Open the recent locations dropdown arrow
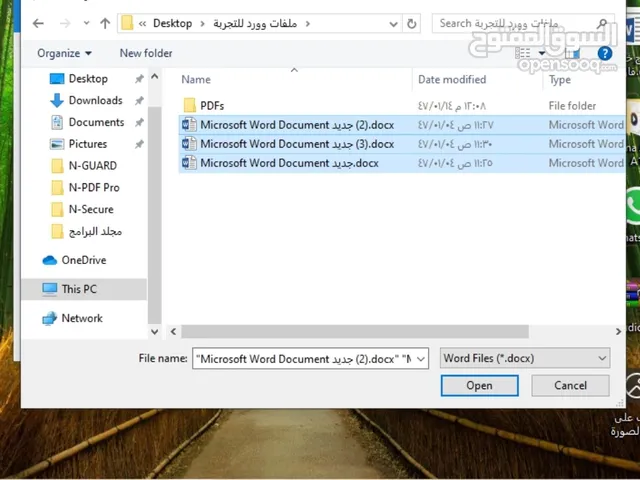640x480 pixels. tap(86, 23)
